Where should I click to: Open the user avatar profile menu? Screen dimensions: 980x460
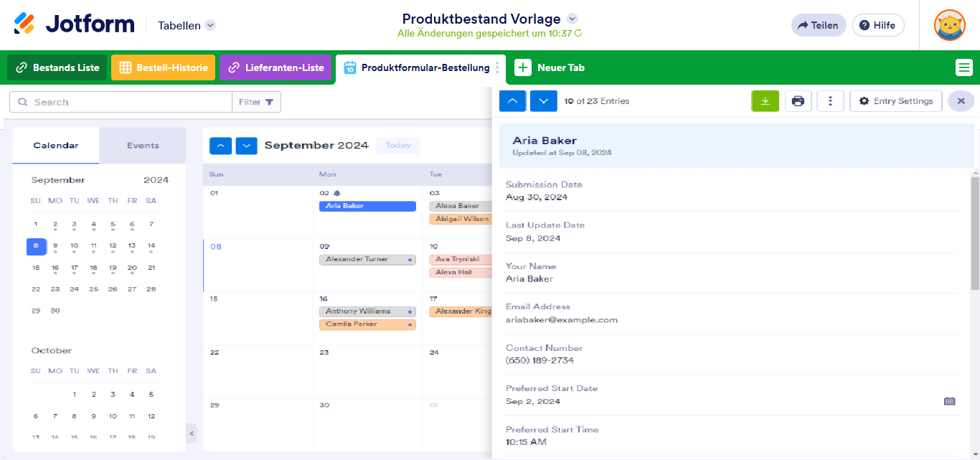tap(949, 25)
